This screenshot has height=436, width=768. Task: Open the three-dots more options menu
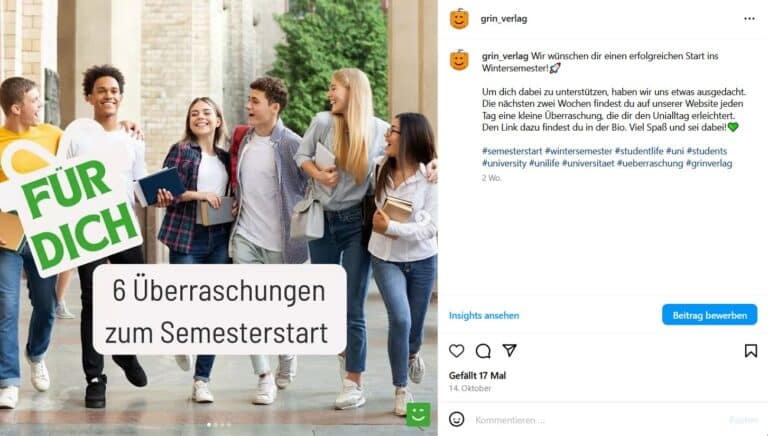click(749, 19)
